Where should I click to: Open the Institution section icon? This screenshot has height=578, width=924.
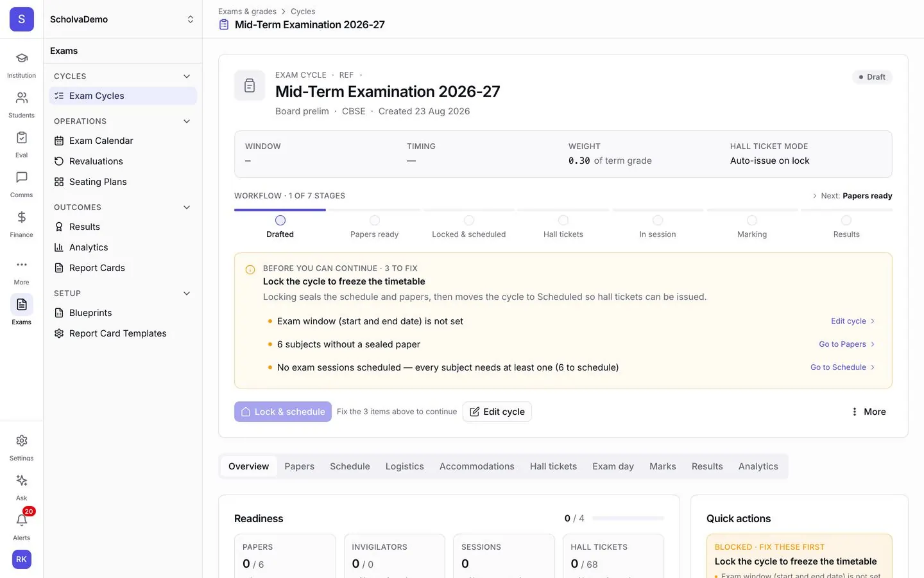click(x=21, y=58)
